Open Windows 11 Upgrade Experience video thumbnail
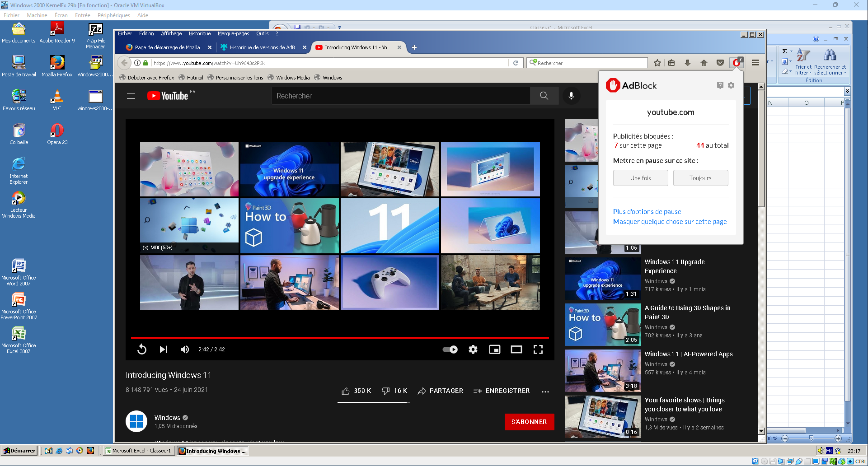Screen dimensions: 868x466 pos(603,278)
